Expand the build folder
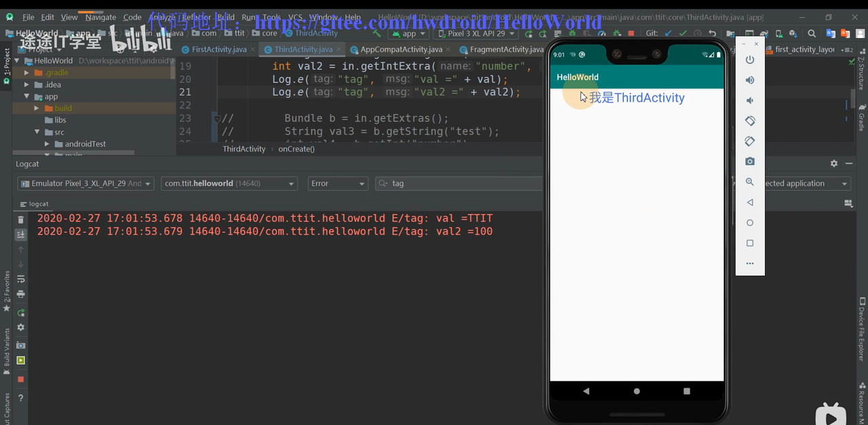The image size is (868, 425). 37,108
